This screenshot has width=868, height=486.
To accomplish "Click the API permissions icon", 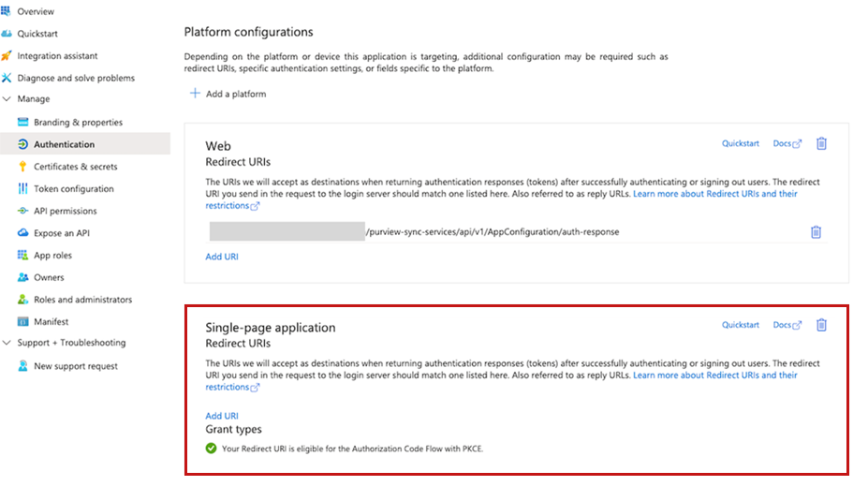I will [22, 211].
